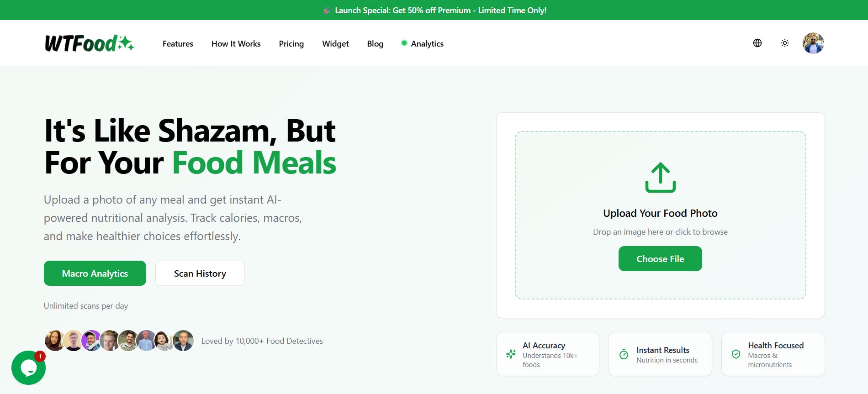Open the Pricing page

coord(291,44)
